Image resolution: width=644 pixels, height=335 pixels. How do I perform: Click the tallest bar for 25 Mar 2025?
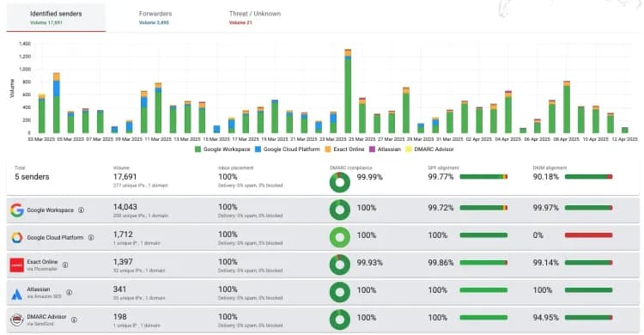tap(348, 91)
